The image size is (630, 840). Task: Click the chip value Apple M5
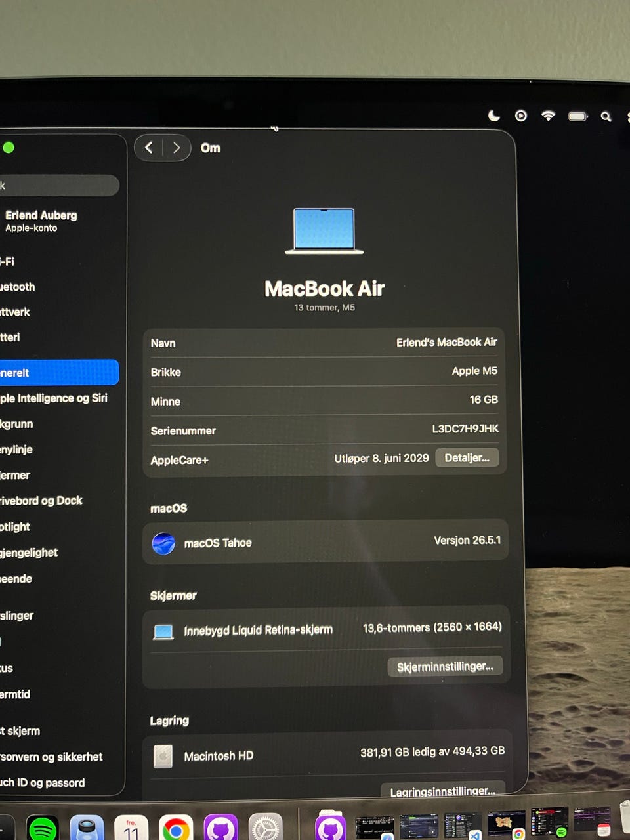(474, 371)
